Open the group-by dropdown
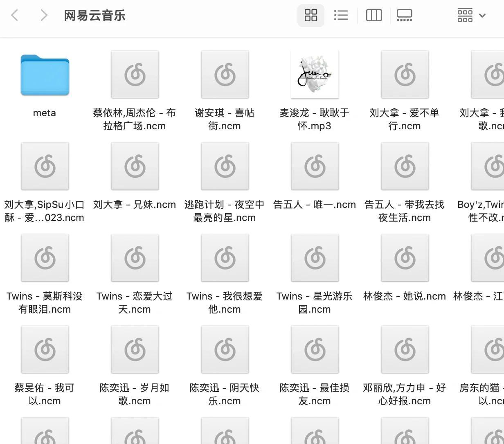504x444 pixels. pyautogui.click(x=471, y=16)
